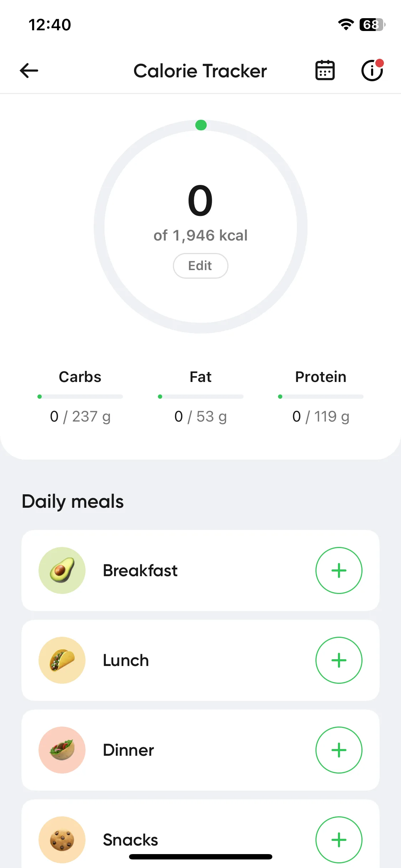401x868 pixels.
Task: Tap the wrap Dinner icon
Action: coord(62,750)
